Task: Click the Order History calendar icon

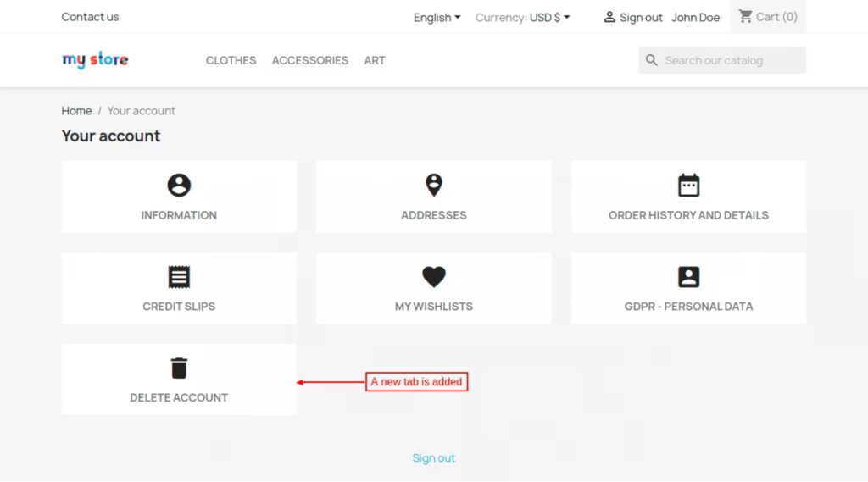Action: [x=688, y=186]
